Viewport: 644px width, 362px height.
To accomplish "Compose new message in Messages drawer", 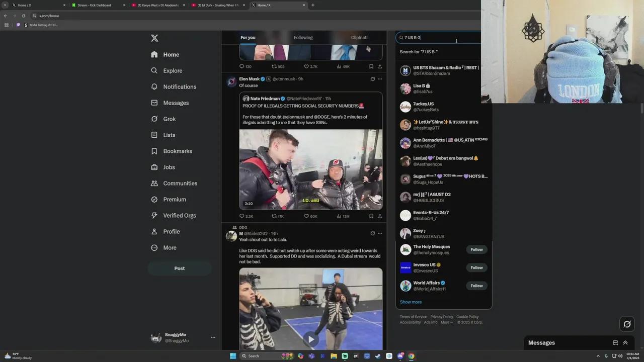I will tap(615, 343).
